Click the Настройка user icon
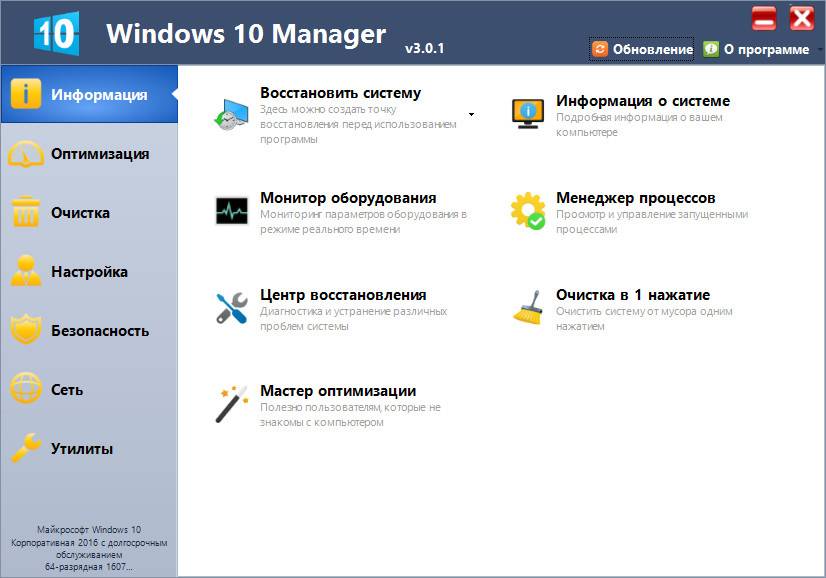This screenshot has height=578, width=826. coord(25,271)
